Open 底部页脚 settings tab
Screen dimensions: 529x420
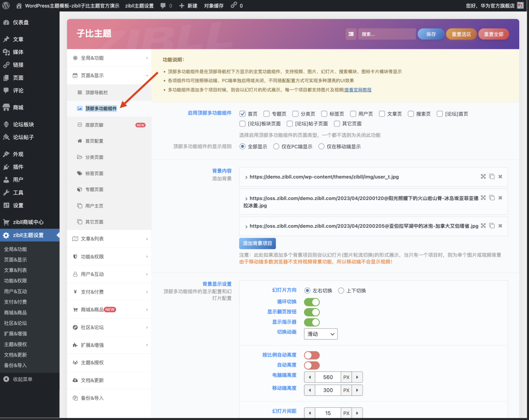[x=94, y=125]
